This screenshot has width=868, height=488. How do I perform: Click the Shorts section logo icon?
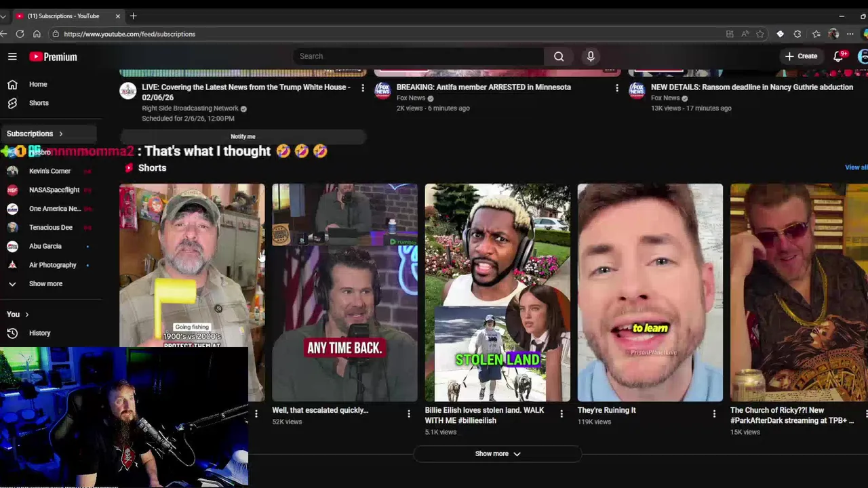129,167
